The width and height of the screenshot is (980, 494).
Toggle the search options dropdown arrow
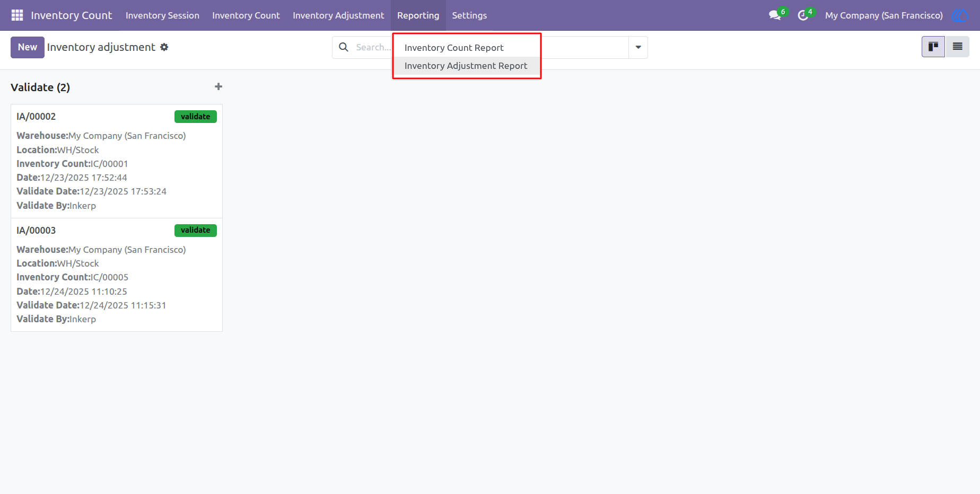[x=638, y=47]
